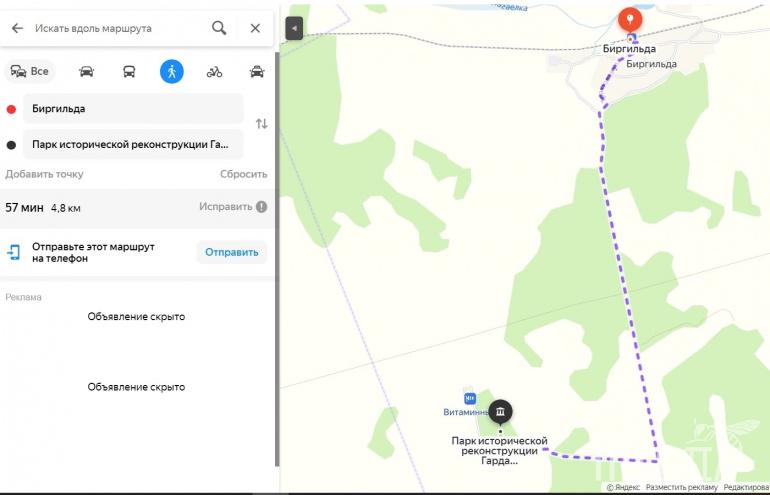Click the back arrow in search bar
Image resolution: width=770 pixels, height=495 pixels.
17,28
